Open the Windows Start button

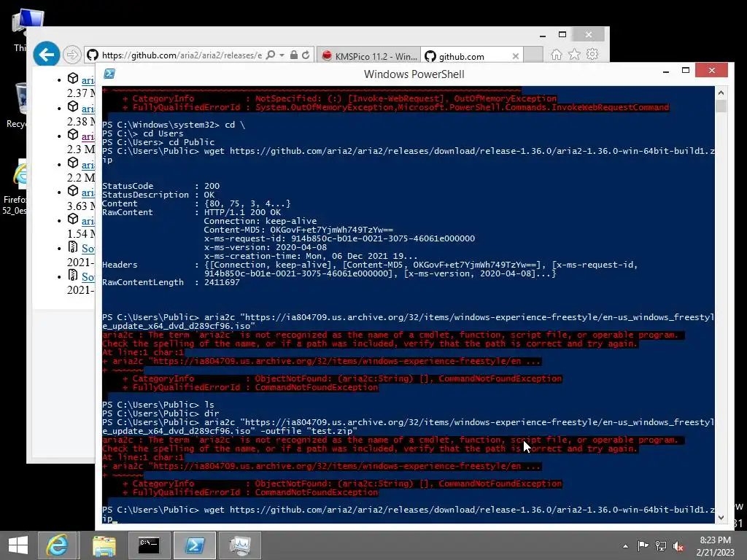click(18, 545)
